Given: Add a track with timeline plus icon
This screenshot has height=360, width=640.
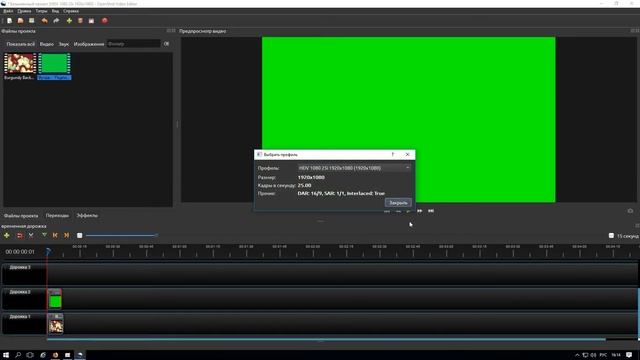Looking at the screenshot, I should (x=7, y=236).
